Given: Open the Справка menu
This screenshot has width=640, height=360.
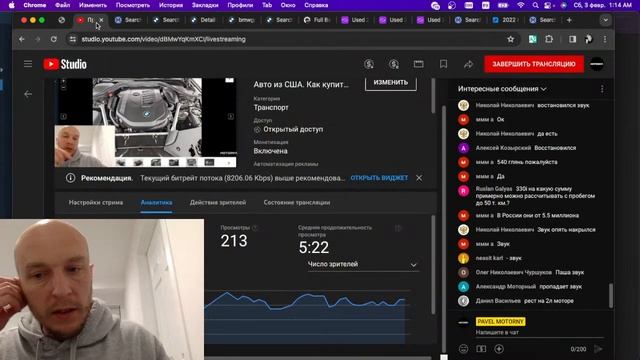Looking at the screenshot, I should pos(316,5).
